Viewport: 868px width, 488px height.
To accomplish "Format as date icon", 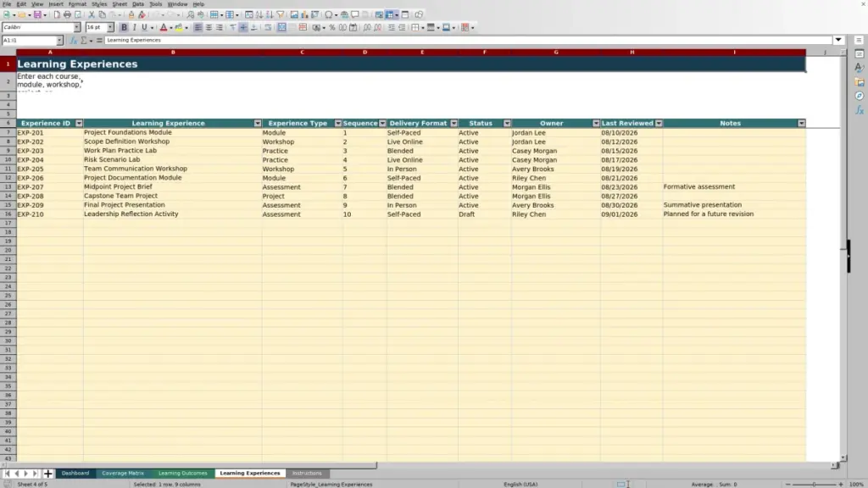I will 353,28.
